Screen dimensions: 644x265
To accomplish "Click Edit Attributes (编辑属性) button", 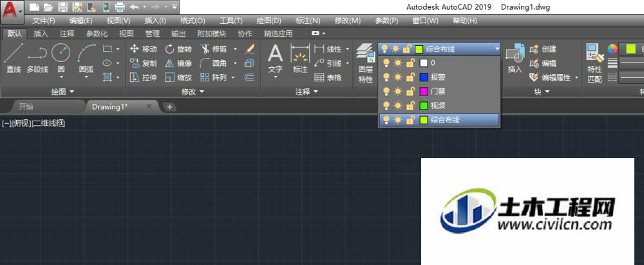I will coord(552,77).
